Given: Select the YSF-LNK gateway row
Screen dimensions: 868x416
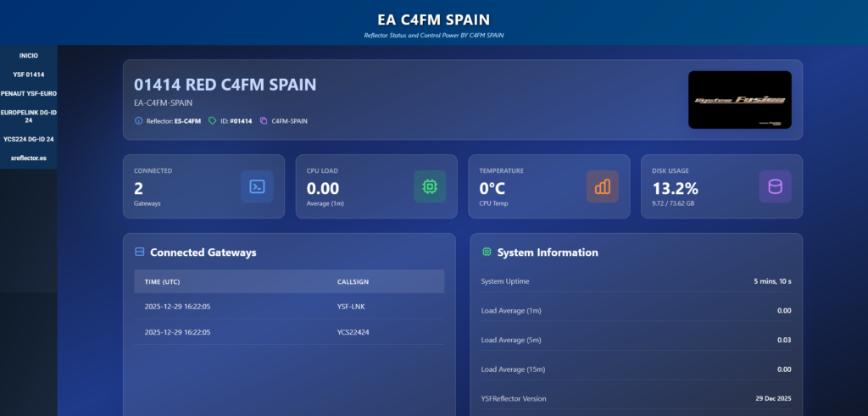Looking at the screenshot, I should (x=288, y=307).
